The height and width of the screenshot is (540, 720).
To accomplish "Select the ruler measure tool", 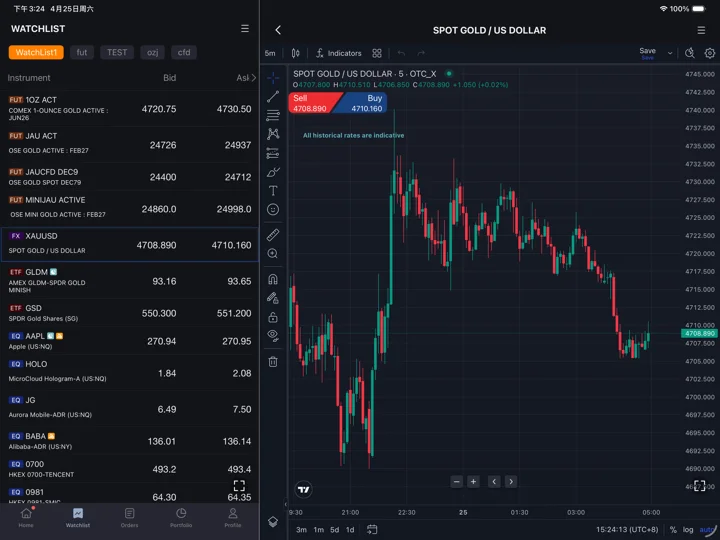I will click(273, 235).
